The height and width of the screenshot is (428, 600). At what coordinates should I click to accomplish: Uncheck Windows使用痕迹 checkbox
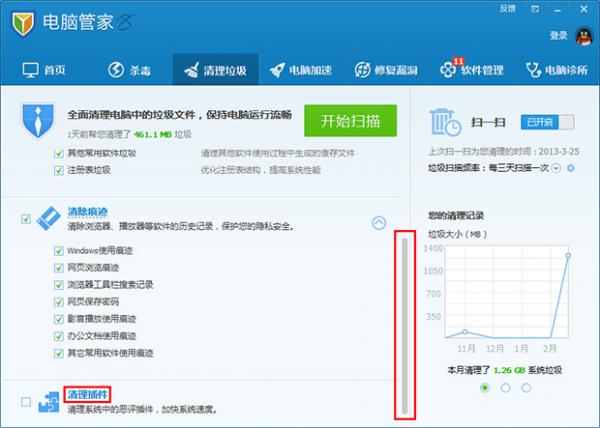pyautogui.click(x=59, y=251)
